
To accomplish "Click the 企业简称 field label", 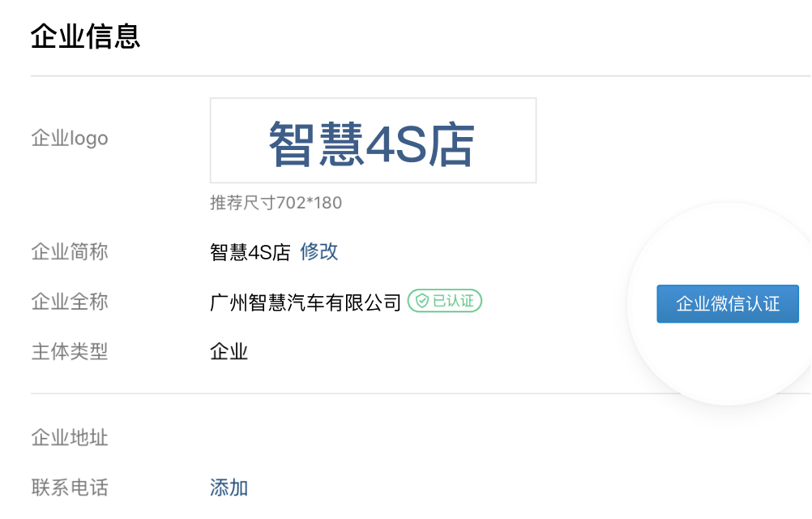I will [x=69, y=252].
